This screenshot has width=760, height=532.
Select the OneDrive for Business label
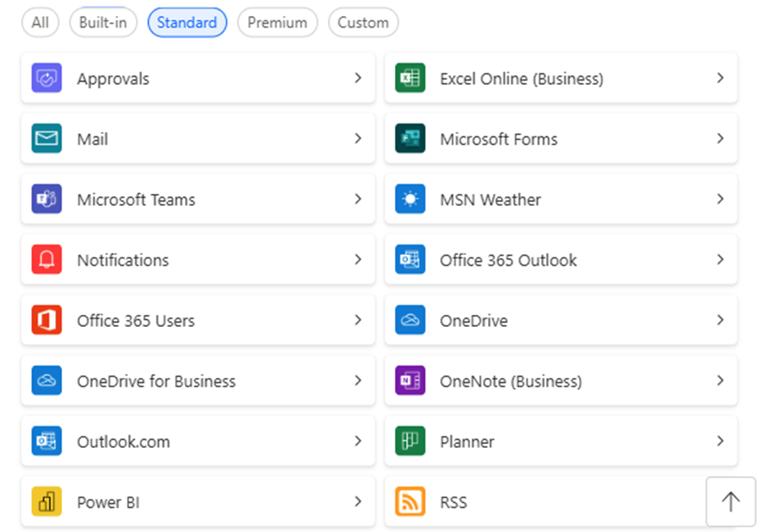click(x=156, y=381)
